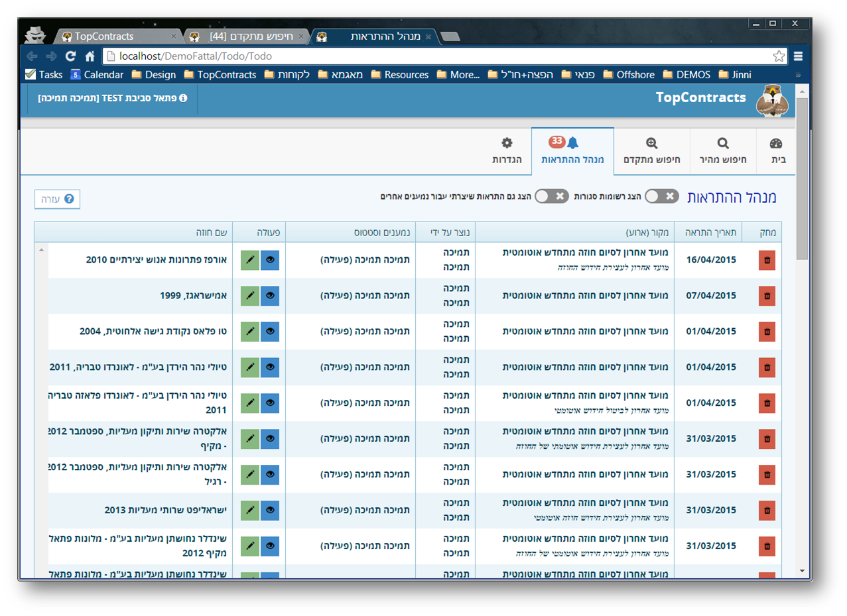Delete the alert for ישראליפט שרותי מעליות 2013

click(x=767, y=511)
